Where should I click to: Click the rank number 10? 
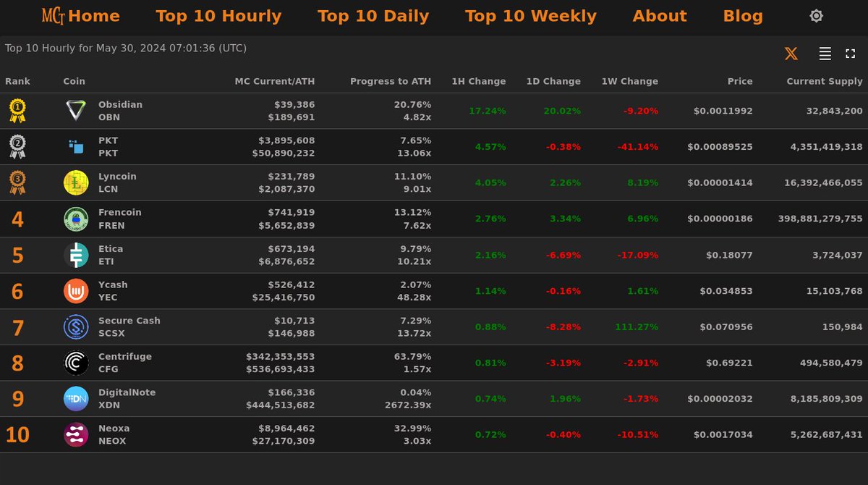point(17,435)
